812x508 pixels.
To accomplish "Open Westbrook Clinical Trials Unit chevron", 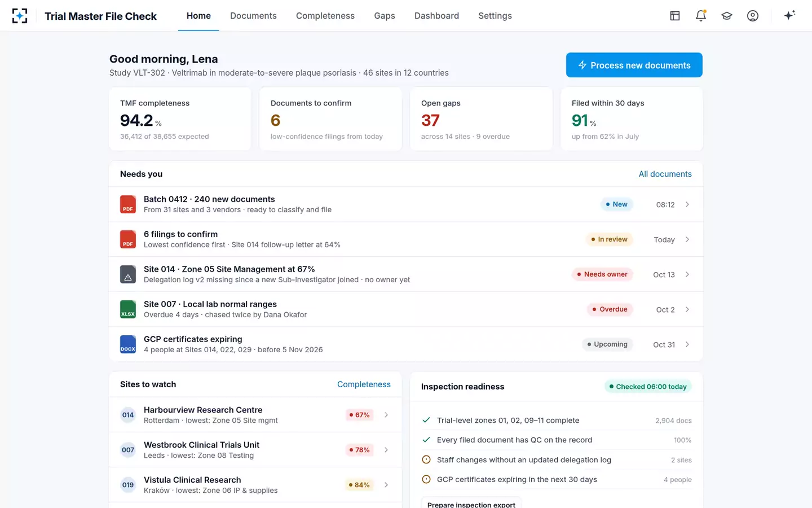I will point(386,450).
